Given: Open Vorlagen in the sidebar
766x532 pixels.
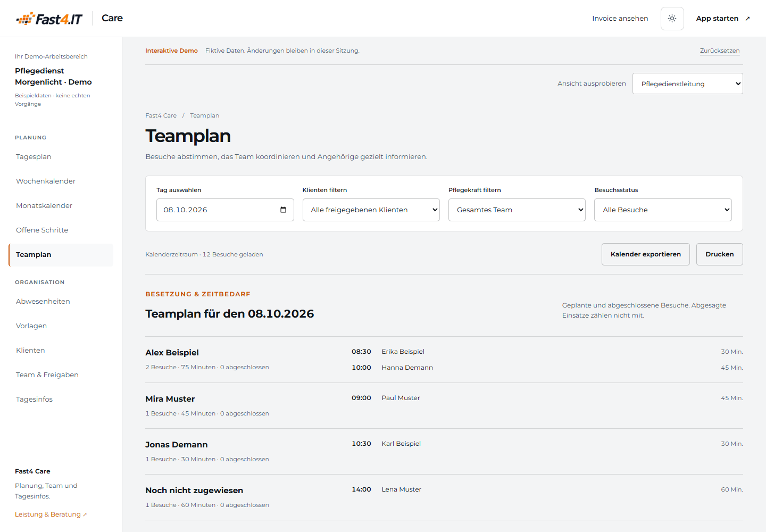Looking at the screenshot, I should 61,326.
